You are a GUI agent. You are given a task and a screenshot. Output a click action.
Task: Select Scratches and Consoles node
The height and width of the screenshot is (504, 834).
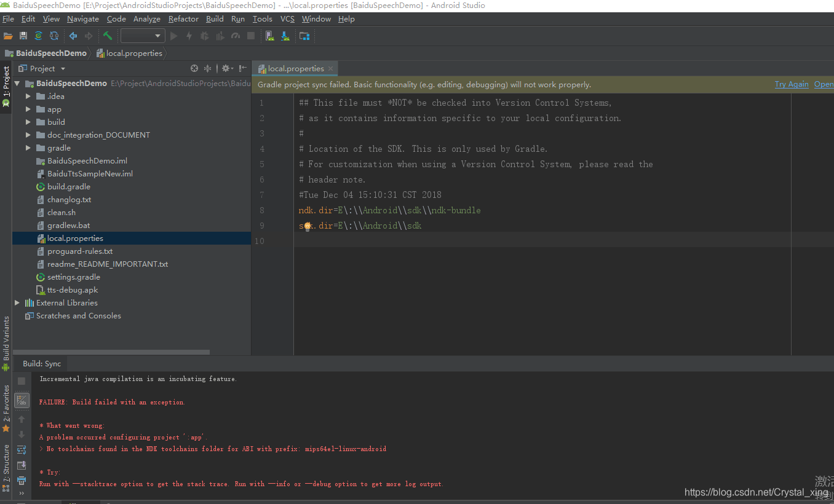tap(78, 315)
